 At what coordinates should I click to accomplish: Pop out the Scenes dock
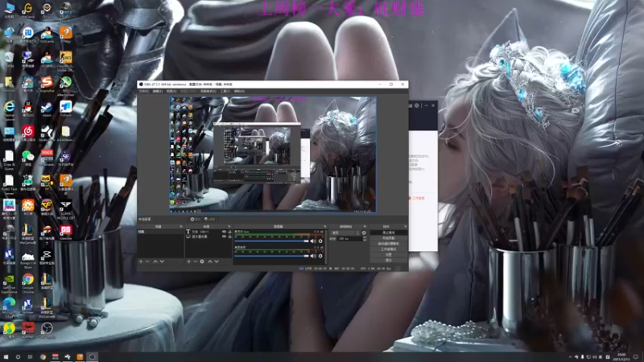click(181, 227)
